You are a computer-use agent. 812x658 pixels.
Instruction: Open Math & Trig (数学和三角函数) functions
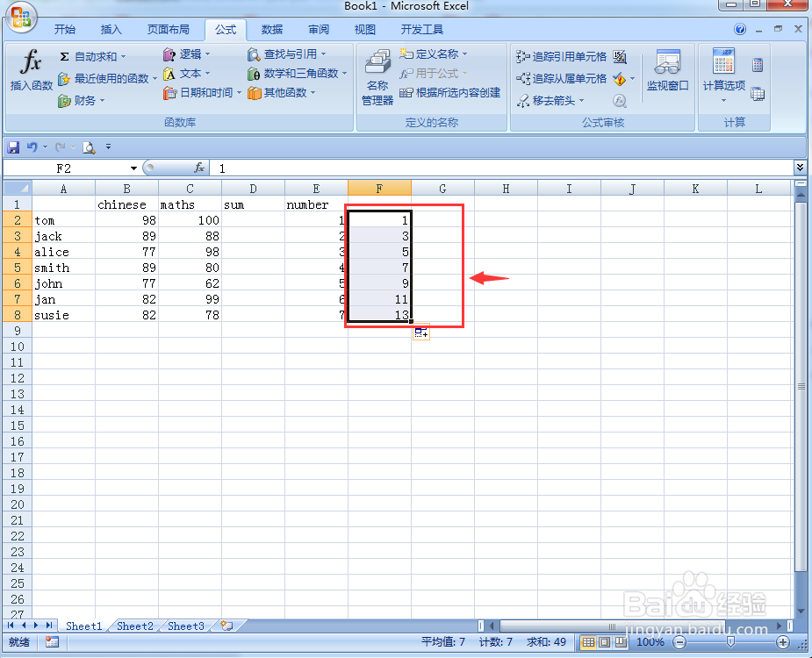click(x=298, y=74)
